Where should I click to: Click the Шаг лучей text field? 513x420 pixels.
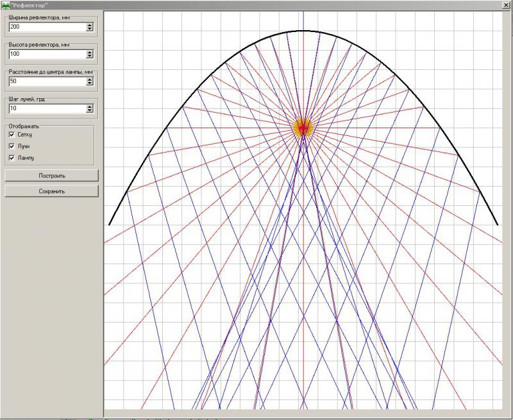[x=46, y=109]
